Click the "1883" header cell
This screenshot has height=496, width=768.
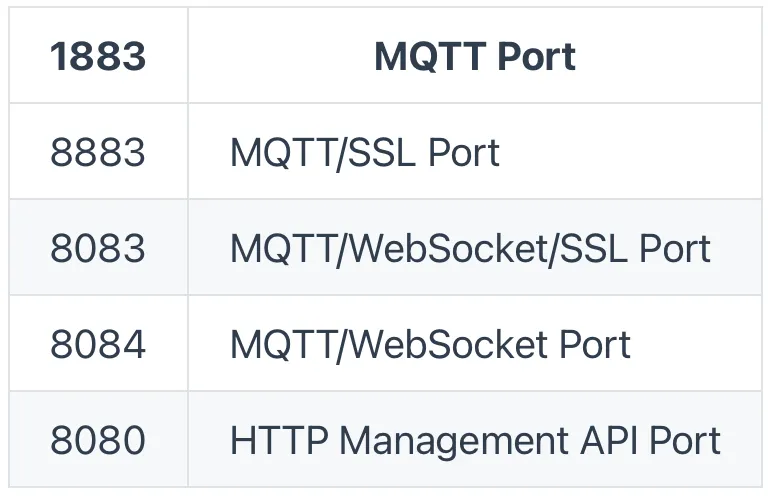(x=98, y=57)
